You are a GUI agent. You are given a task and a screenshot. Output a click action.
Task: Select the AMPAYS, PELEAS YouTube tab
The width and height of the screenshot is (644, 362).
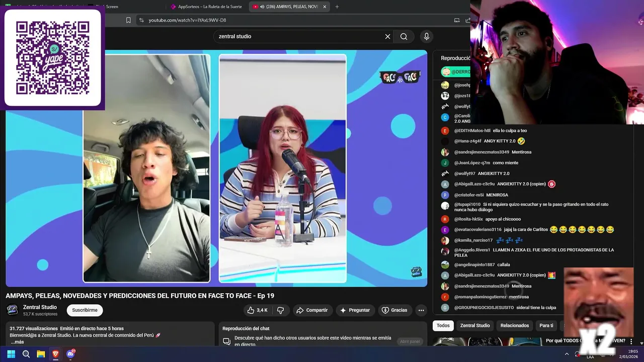[289, 7]
